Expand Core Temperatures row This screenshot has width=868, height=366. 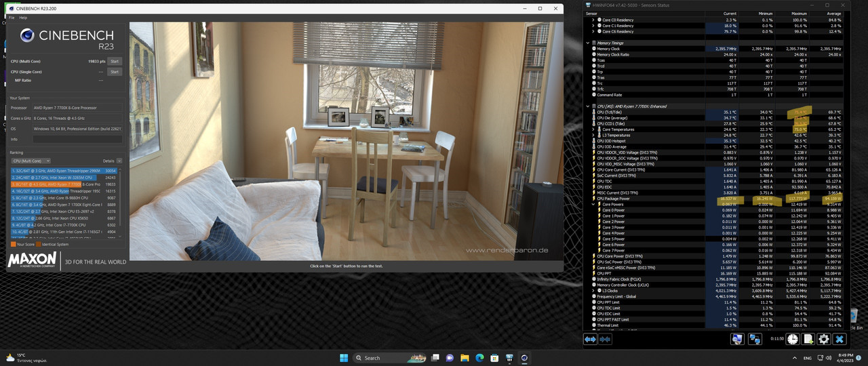click(593, 129)
